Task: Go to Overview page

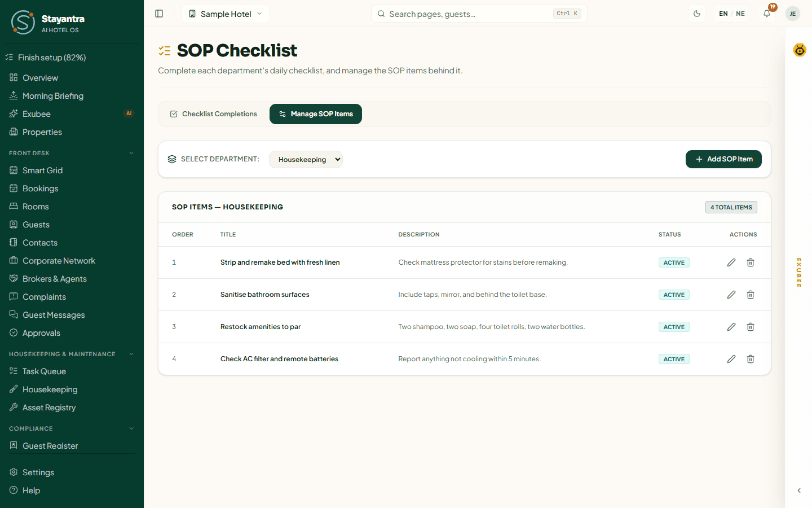Action: [72, 78]
